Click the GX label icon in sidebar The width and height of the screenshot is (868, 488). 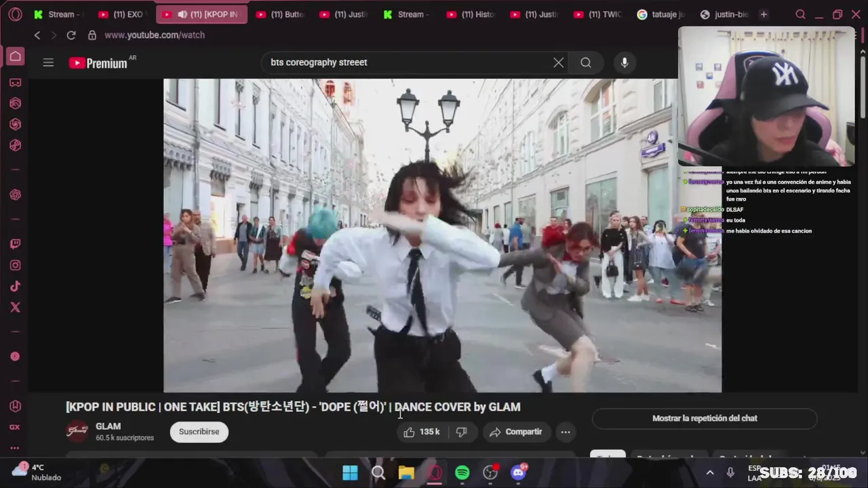click(15, 427)
